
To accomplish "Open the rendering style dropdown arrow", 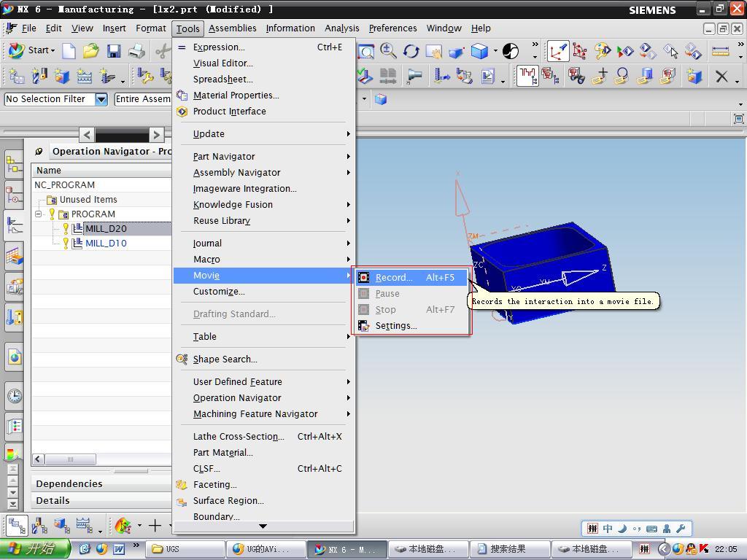I will click(x=495, y=50).
